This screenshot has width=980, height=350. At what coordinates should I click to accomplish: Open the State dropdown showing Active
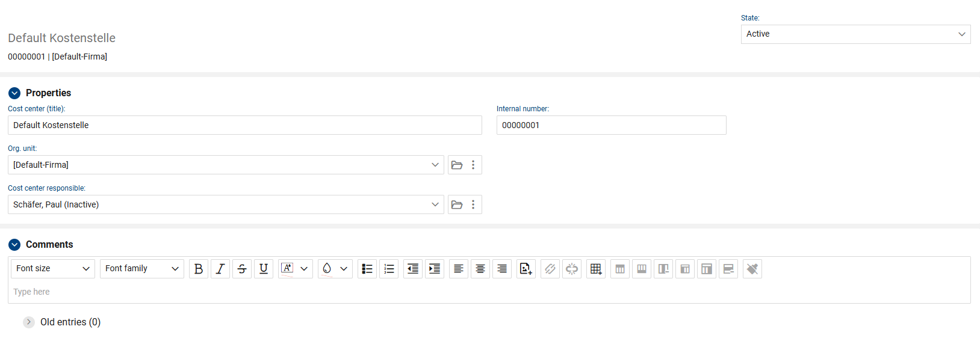(x=855, y=34)
